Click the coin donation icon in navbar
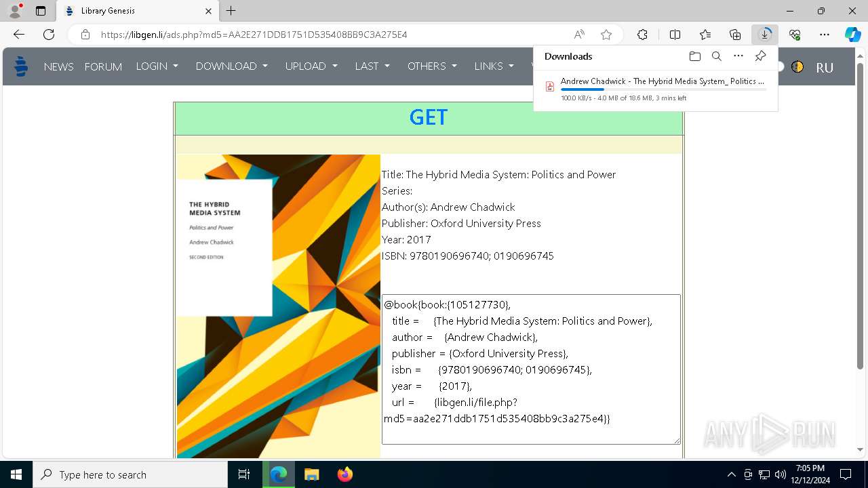This screenshot has width=868, height=488. pyautogui.click(x=797, y=66)
